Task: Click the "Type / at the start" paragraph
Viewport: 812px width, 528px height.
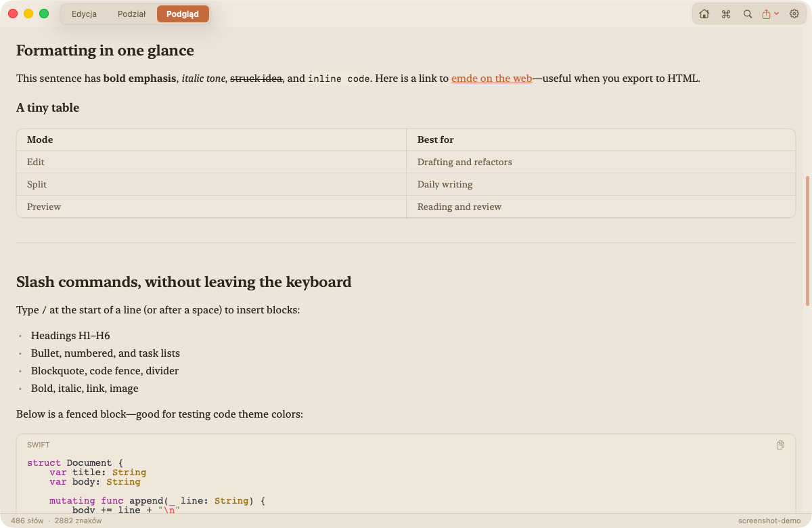Action: pos(158,310)
